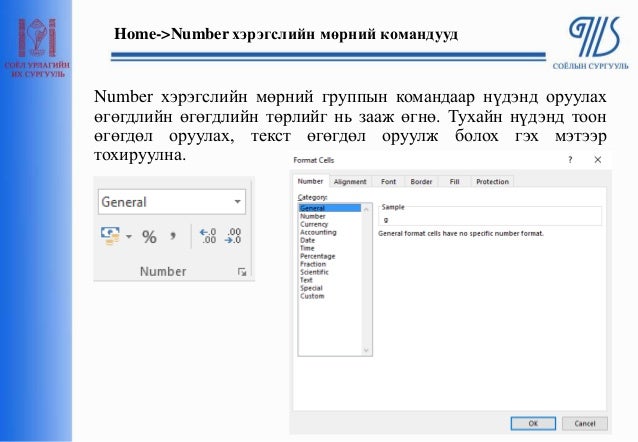Apply Percent Style formatting
Image resolution: width=638 pixels, height=442 pixels.
point(149,237)
